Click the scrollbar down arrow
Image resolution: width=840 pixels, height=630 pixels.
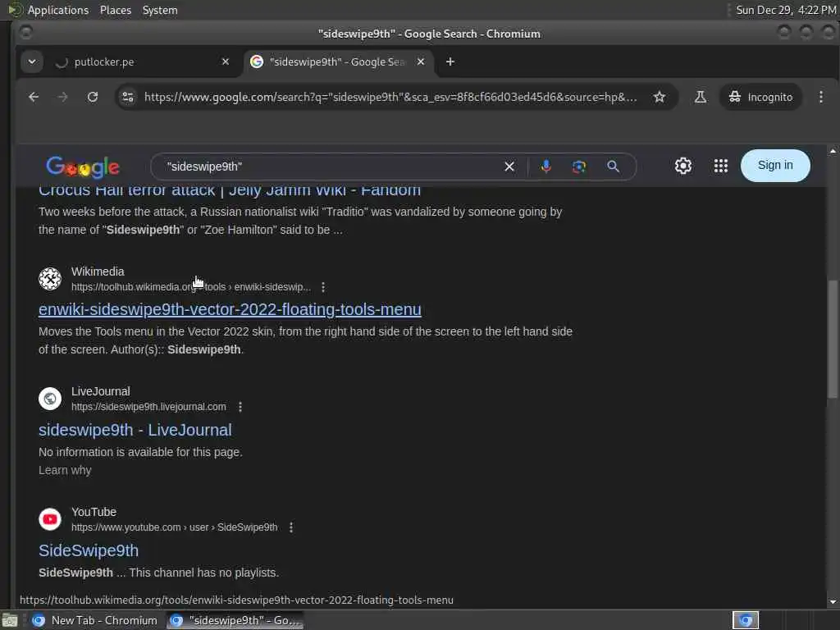[x=833, y=601]
